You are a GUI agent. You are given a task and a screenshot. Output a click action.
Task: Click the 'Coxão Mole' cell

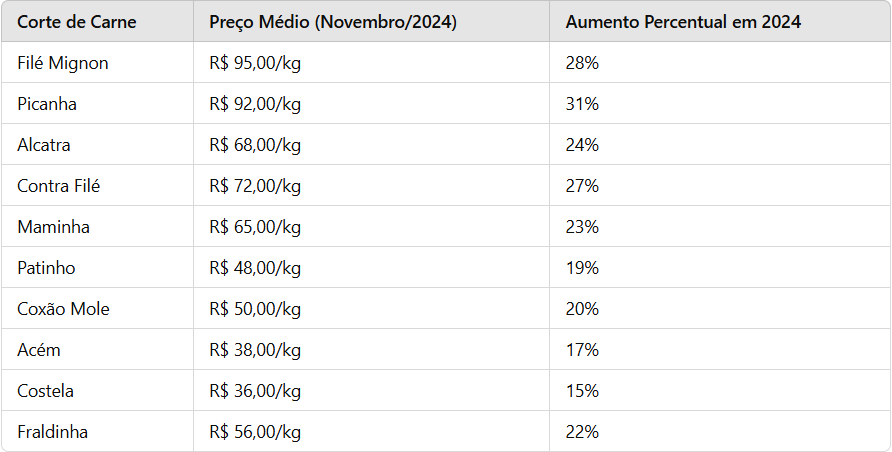[63, 309]
